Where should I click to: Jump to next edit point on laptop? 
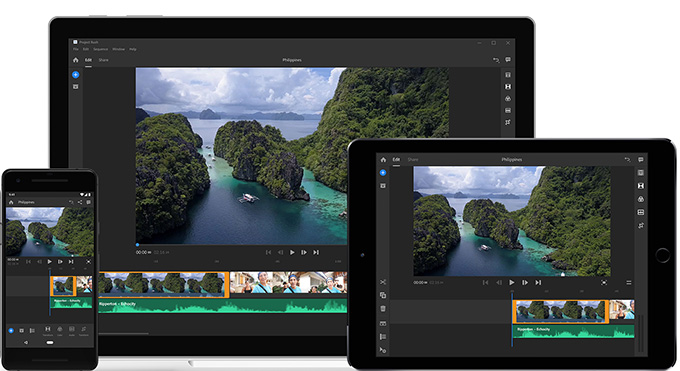point(316,252)
